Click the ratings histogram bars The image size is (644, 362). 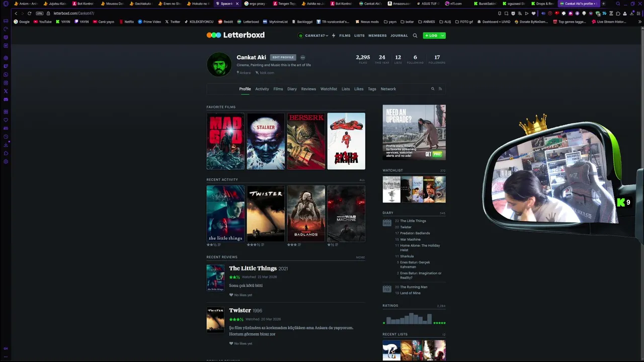click(409, 318)
